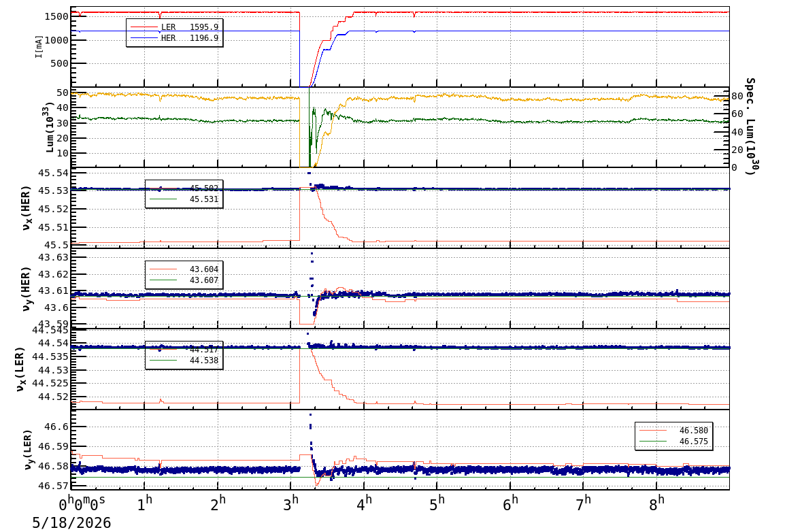Click the 43.607 legend value

[x=204, y=280]
